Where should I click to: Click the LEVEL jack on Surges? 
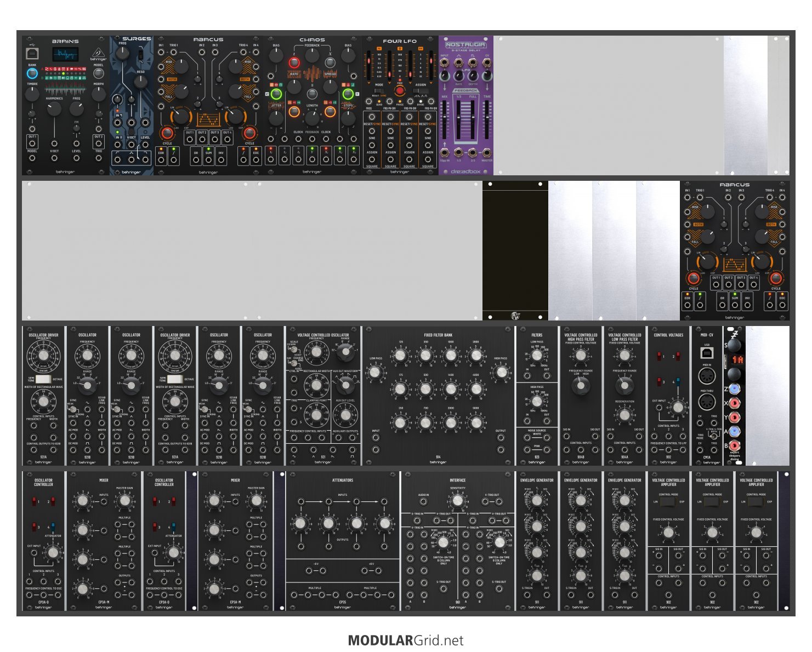click(x=145, y=145)
